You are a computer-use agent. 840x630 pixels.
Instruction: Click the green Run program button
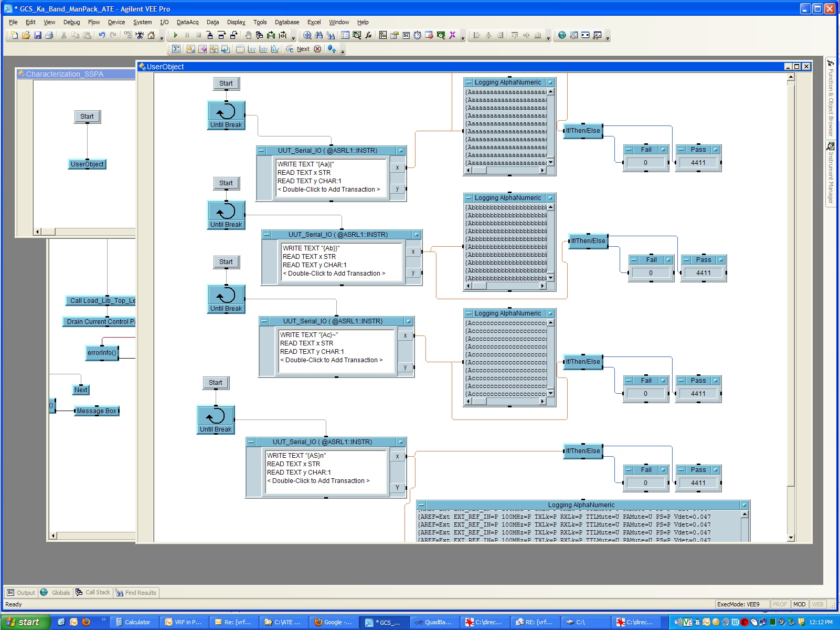point(175,35)
